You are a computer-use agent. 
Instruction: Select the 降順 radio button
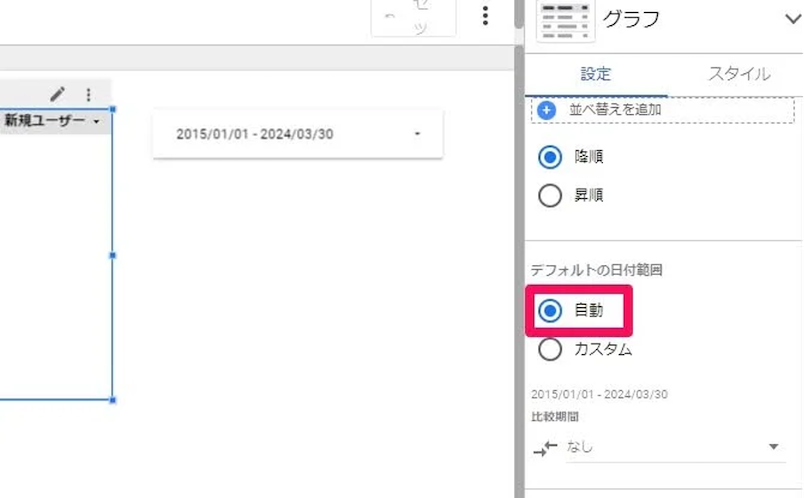[x=550, y=157]
